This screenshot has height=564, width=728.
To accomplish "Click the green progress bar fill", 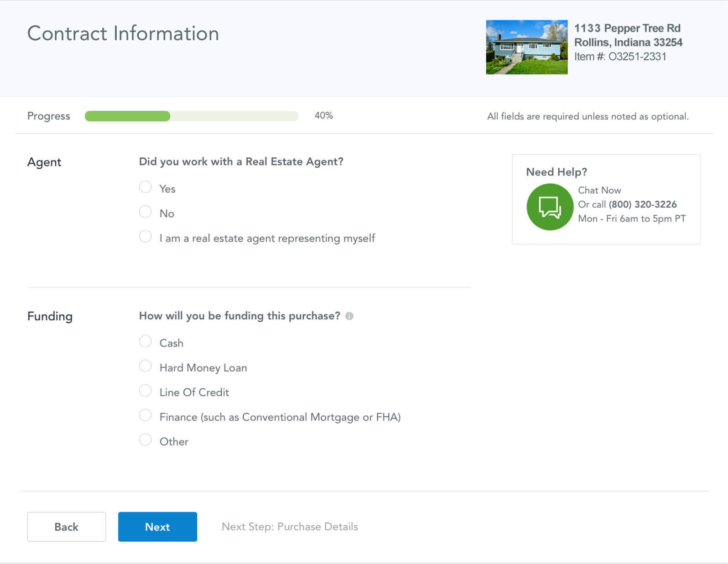I will pos(127,116).
